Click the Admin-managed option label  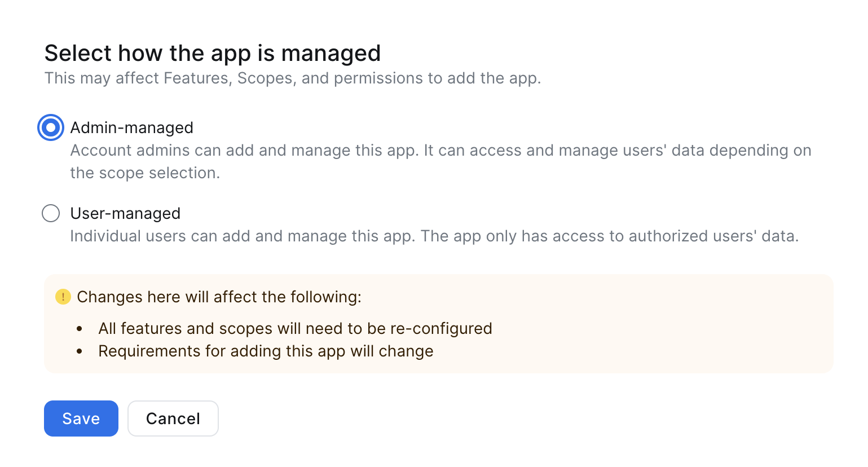(131, 127)
